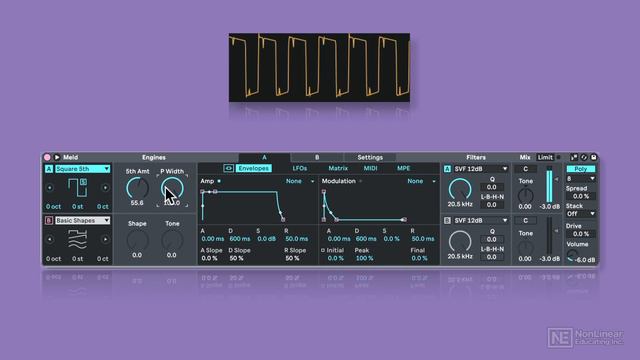Select the LFOs section
Viewport: 640px width, 360px height.
[300, 168]
